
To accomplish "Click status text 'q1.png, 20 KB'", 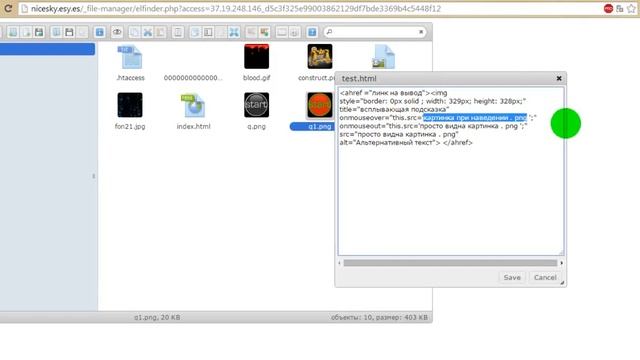I will 157,317.
